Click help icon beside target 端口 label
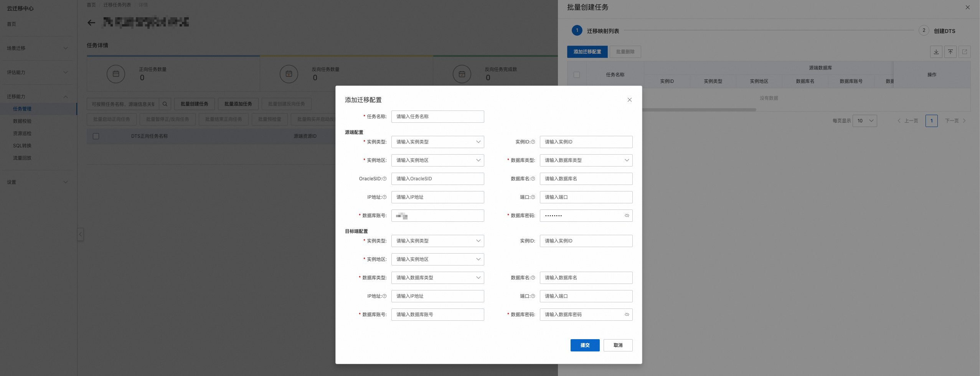The width and height of the screenshot is (980, 376). pos(533,296)
